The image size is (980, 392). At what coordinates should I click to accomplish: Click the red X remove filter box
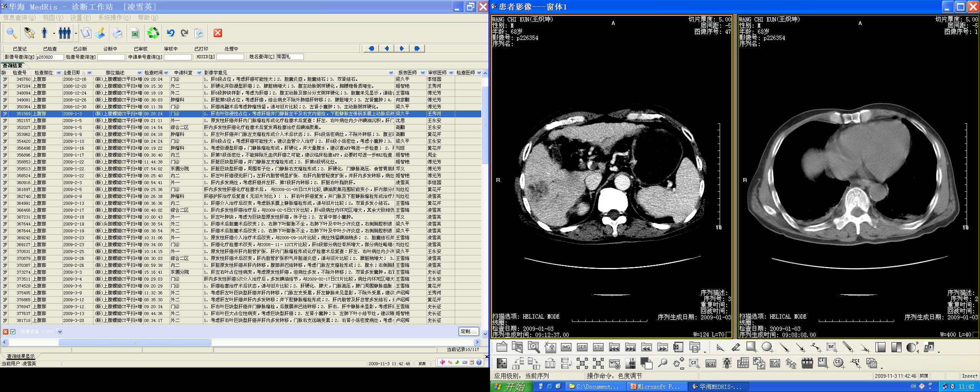5,332
